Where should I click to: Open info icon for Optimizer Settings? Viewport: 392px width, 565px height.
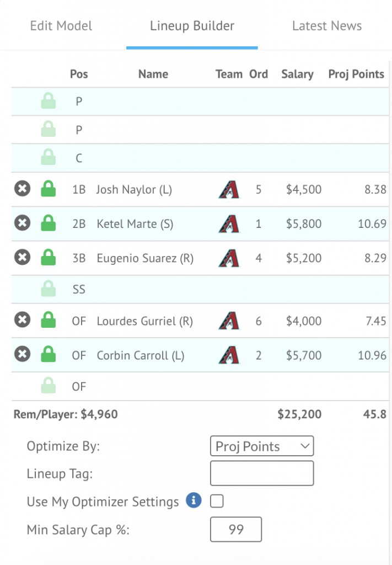194,500
